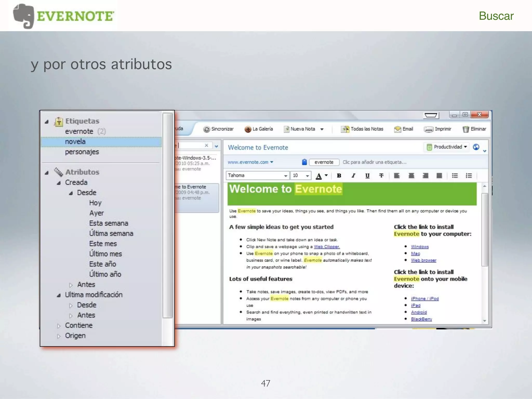Click the Sincronizar sync icon
Screen dimensions: 532x399
207,129
